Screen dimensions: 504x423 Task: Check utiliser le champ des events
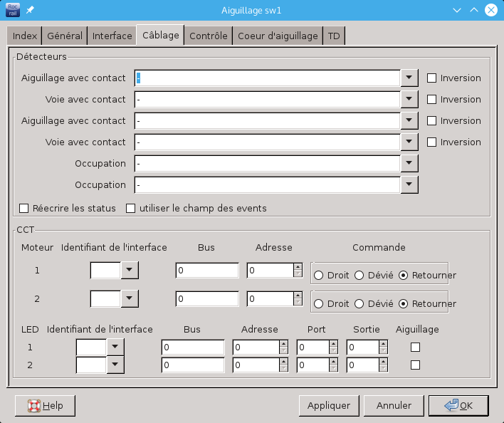(x=131, y=209)
